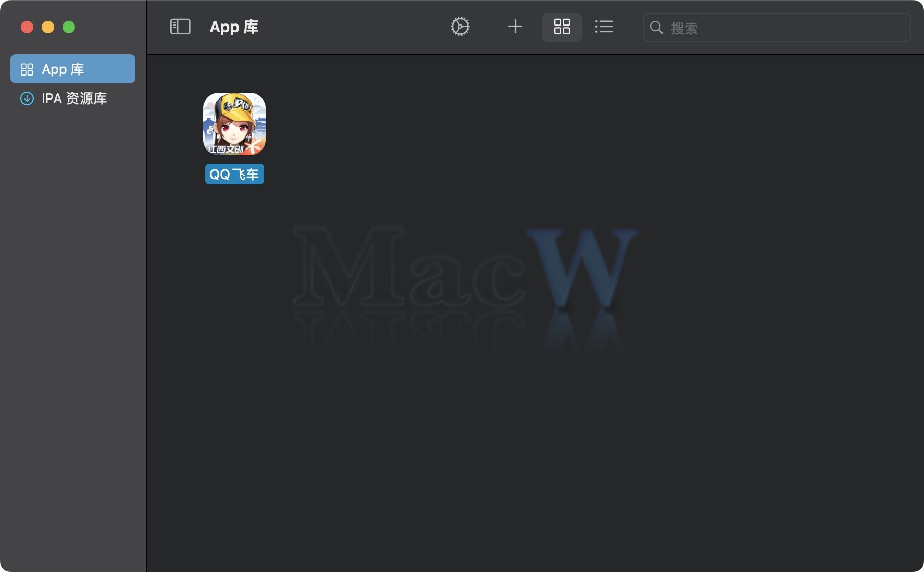The height and width of the screenshot is (572, 924).
Task: Open IPA 资源库 in the sidebar
Action: (x=73, y=98)
